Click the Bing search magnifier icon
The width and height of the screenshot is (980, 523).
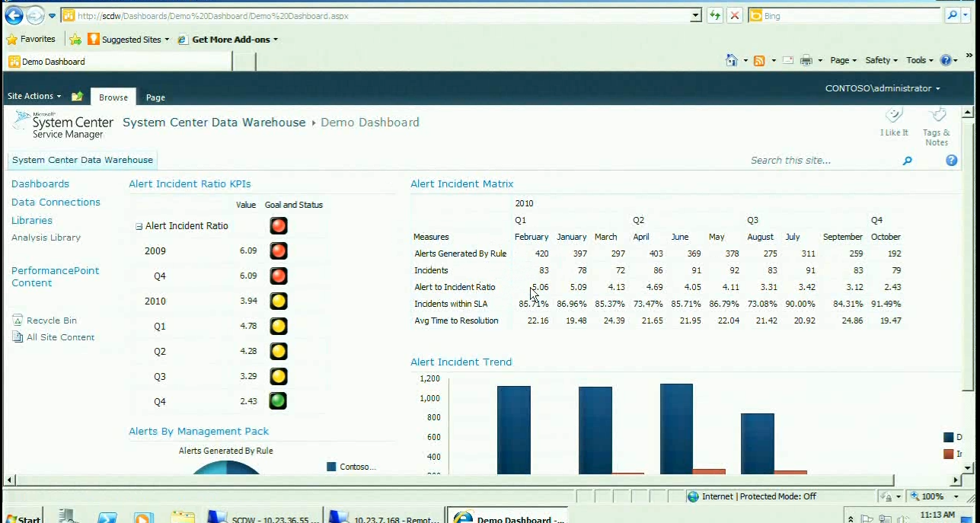[953, 15]
